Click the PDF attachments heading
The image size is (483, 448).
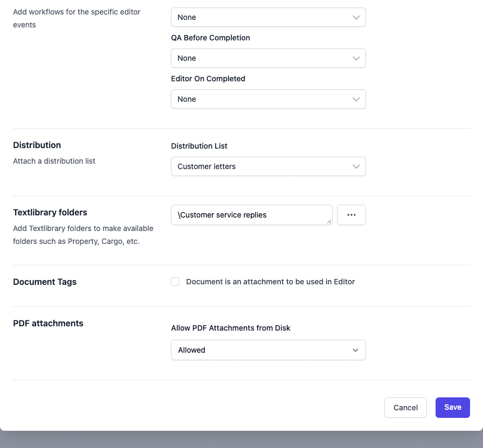48,324
